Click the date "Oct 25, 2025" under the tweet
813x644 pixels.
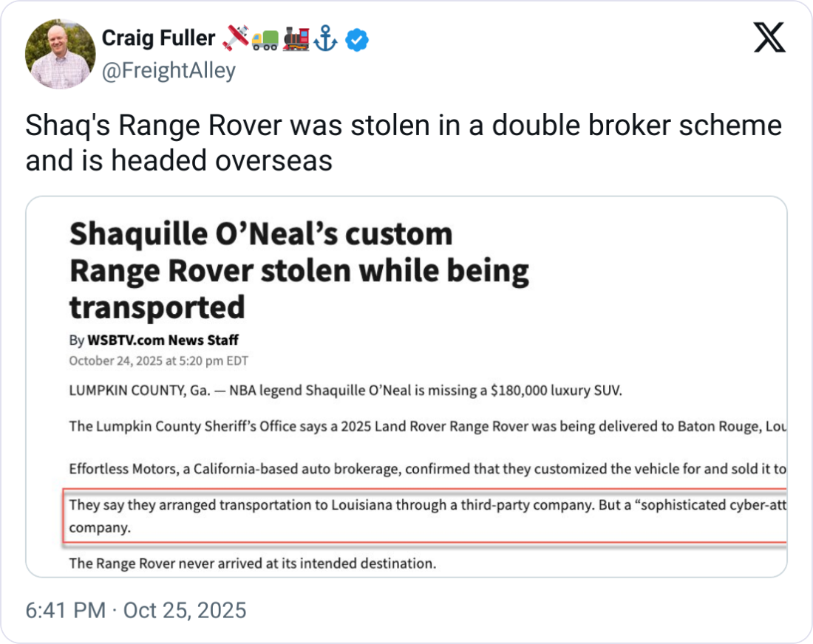pos(184,611)
